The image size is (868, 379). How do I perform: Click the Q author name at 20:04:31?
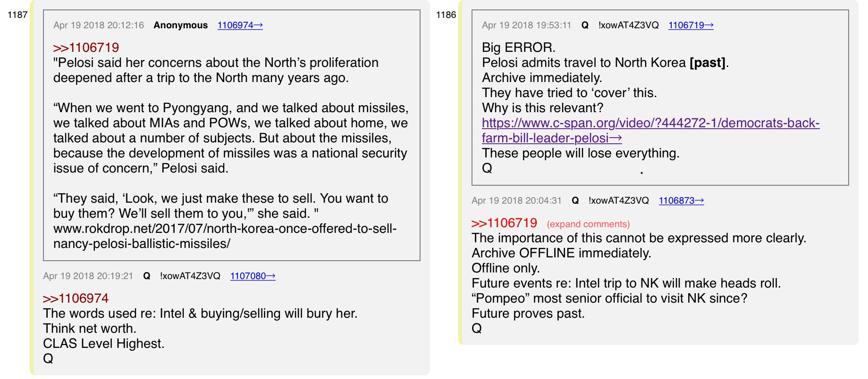point(575,201)
